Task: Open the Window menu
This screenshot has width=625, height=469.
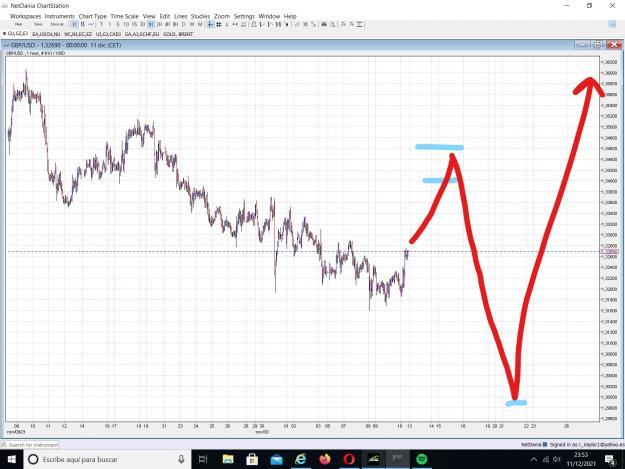Action: click(269, 16)
